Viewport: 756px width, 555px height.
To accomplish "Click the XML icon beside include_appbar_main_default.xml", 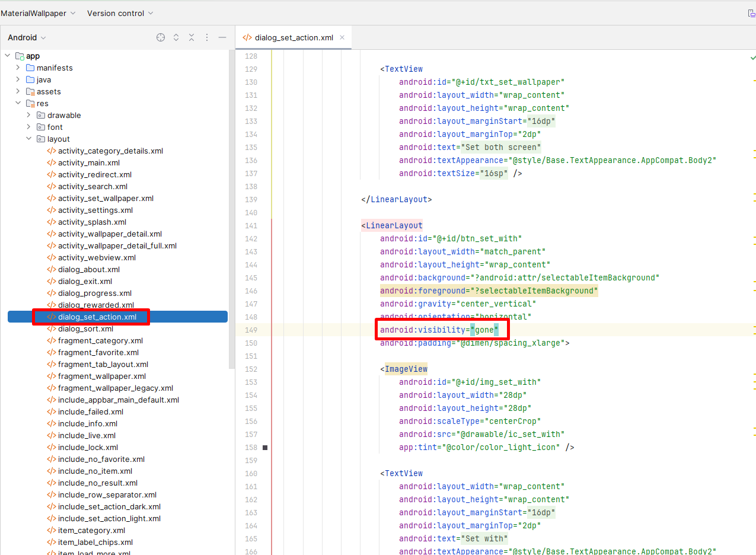I will point(52,400).
